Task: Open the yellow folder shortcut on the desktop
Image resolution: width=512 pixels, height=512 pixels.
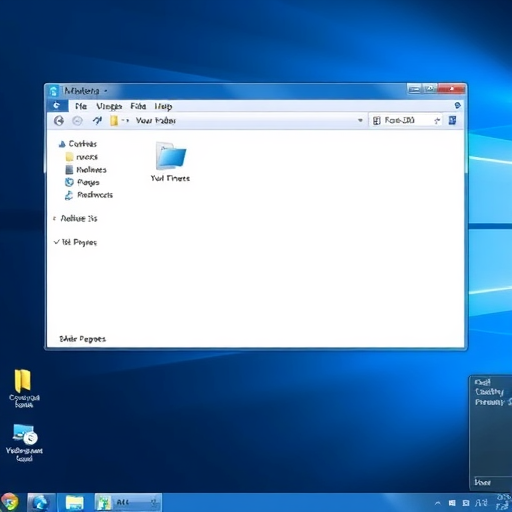Action: [x=23, y=380]
